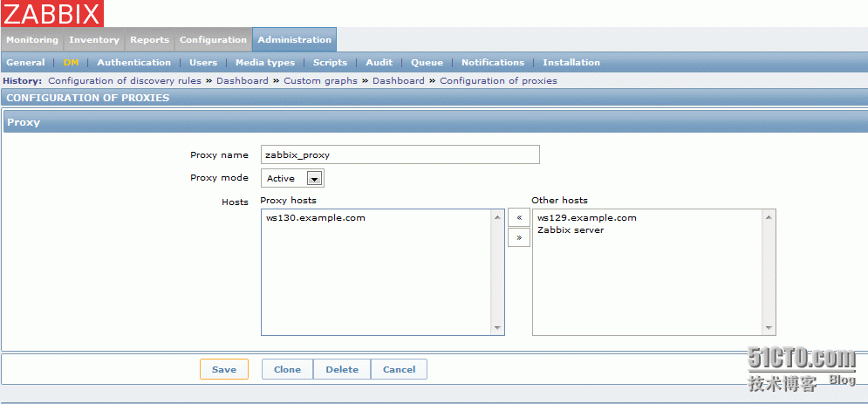Open Audit submenu

click(x=379, y=63)
